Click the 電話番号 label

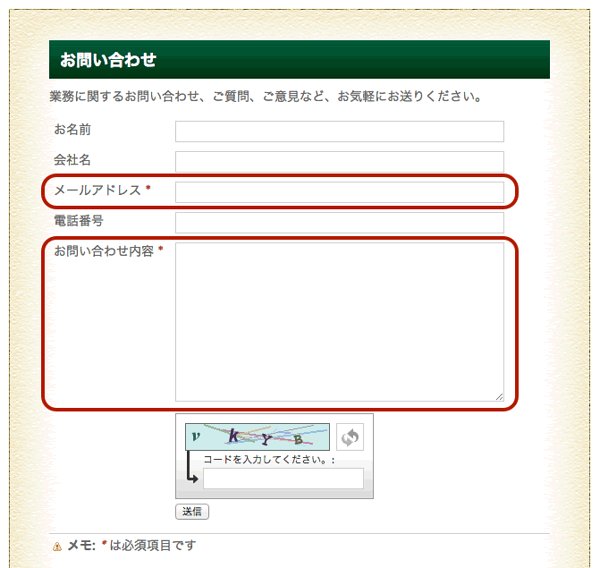(78, 220)
